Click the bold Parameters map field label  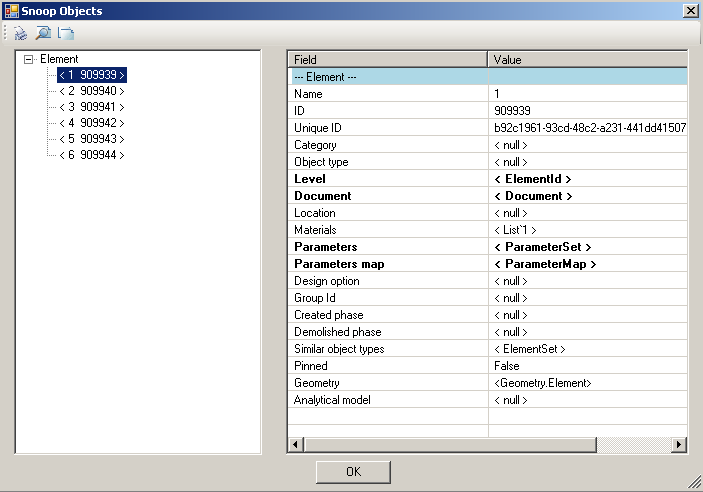coord(339,264)
